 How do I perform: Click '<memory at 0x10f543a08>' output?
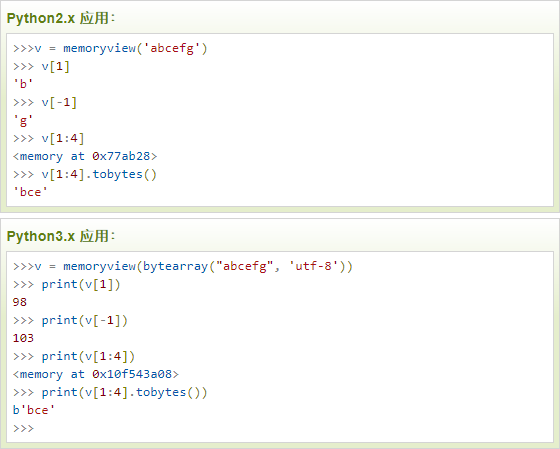(96, 374)
